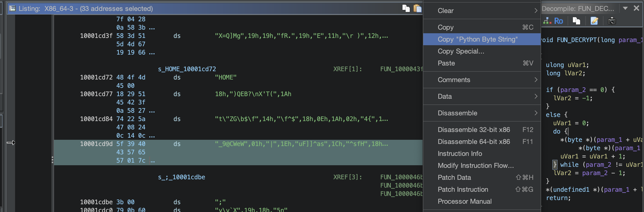Choose Paste from context menu
644x212 pixels.
(x=482, y=63)
